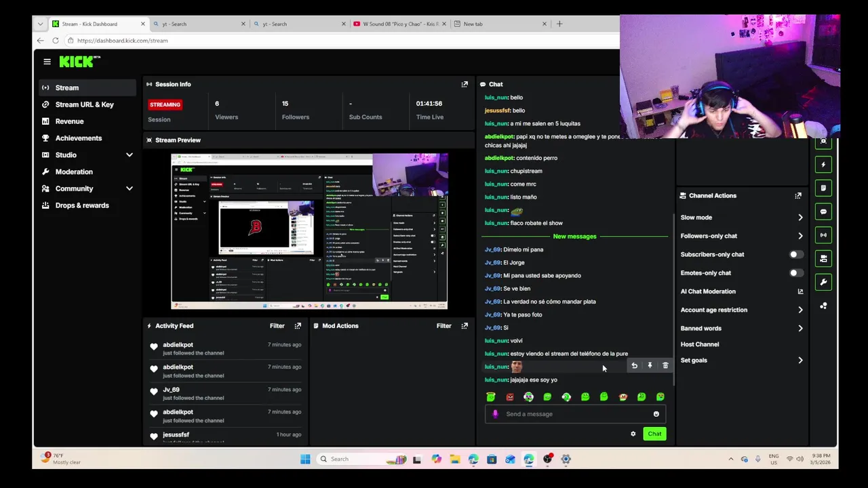Viewport: 868px width, 488px height.
Task: Delete the hovered chat message with trash icon
Action: pyautogui.click(x=665, y=366)
